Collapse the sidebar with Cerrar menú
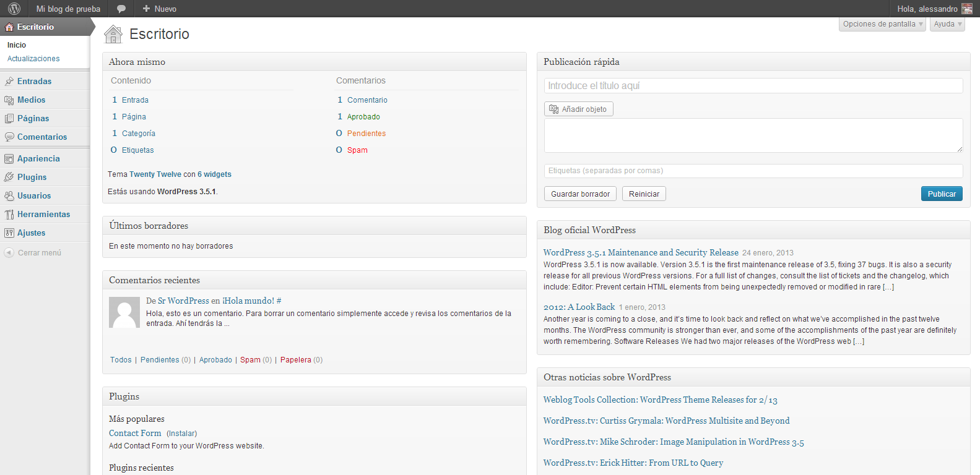Image resolution: width=980 pixels, height=475 pixels. (x=33, y=253)
